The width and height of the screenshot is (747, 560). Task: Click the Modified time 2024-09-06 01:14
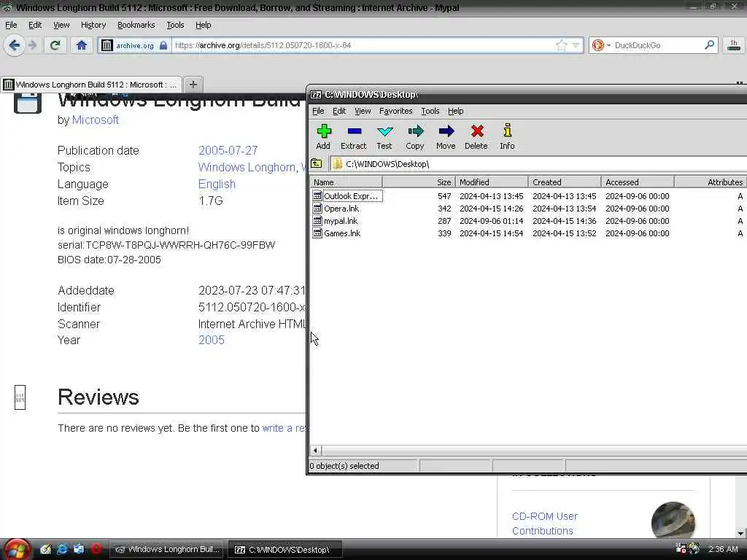coord(491,221)
